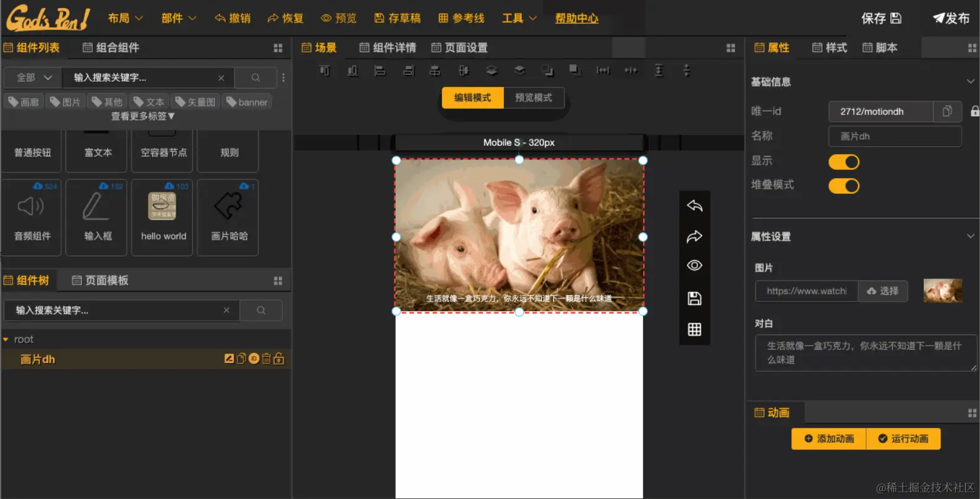Collapse the 基础信息 section
The width and height of the screenshot is (980, 499).
[x=970, y=82]
